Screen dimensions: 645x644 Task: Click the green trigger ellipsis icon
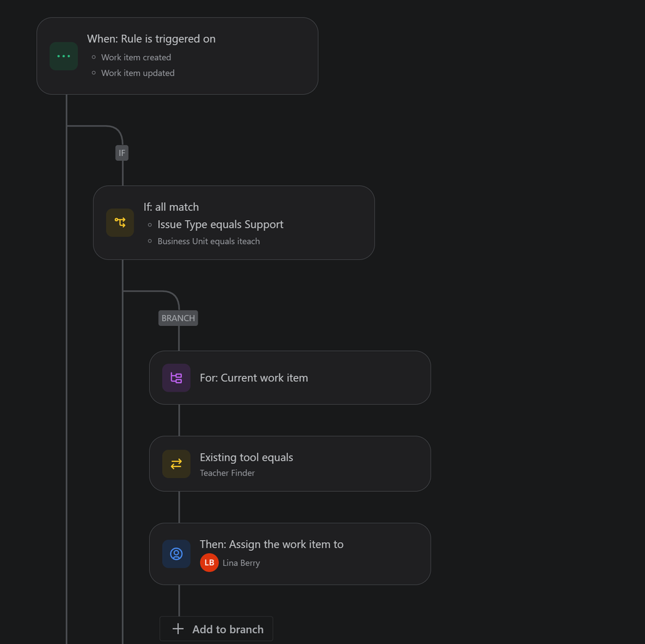pyautogui.click(x=63, y=56)
